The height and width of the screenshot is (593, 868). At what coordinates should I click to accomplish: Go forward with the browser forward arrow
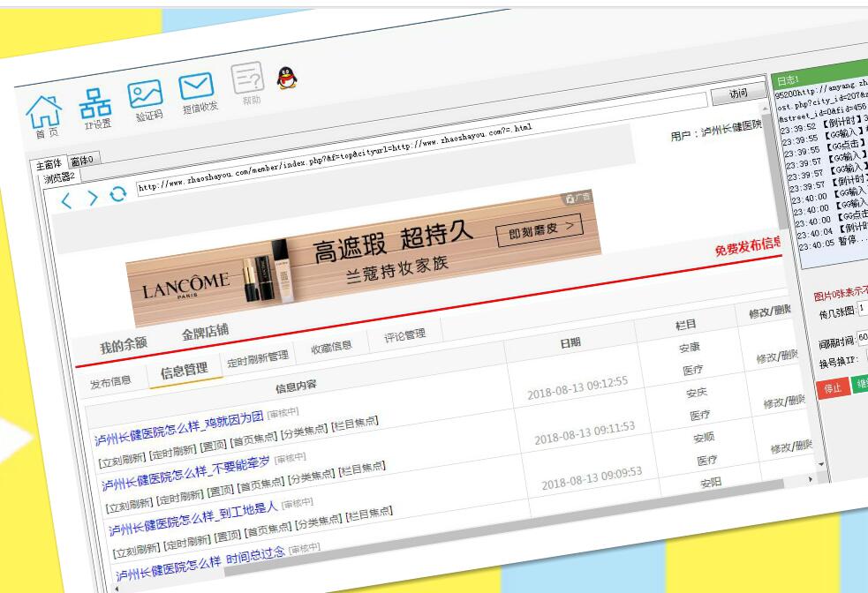92,198
